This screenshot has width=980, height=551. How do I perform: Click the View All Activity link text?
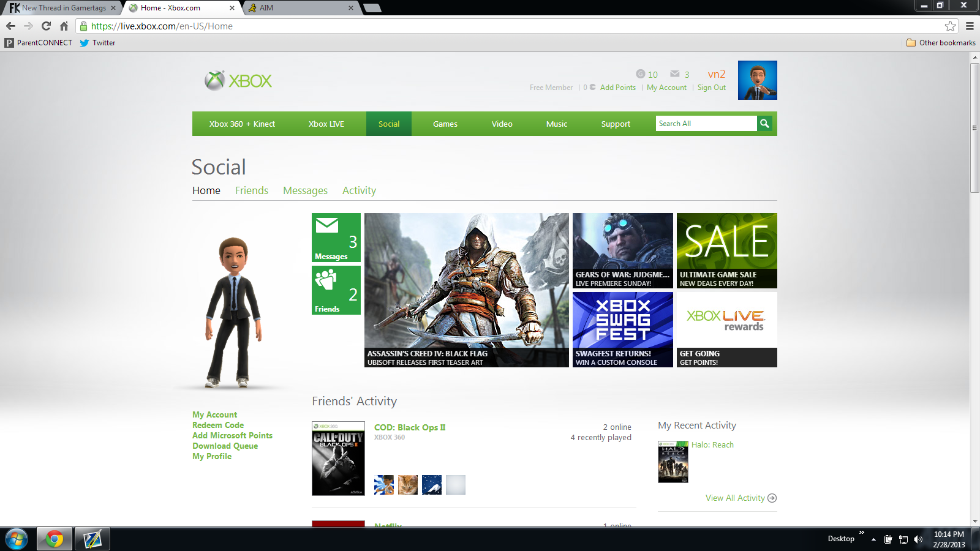pyautogui.click(x=735, y=498)
